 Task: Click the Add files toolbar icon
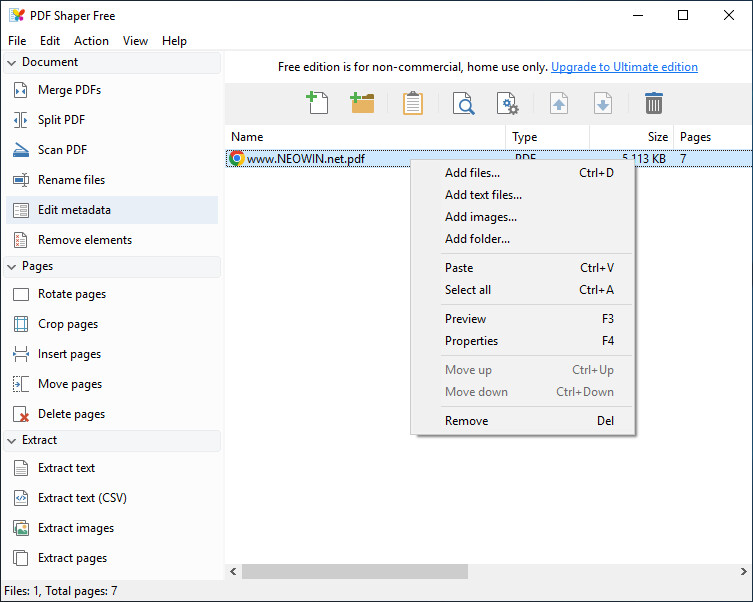[x=317, y=103]
